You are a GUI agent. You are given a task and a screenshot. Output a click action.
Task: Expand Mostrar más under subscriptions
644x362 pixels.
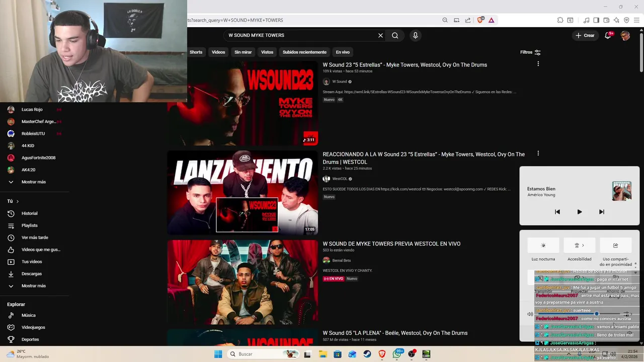(x=33, y=182)
